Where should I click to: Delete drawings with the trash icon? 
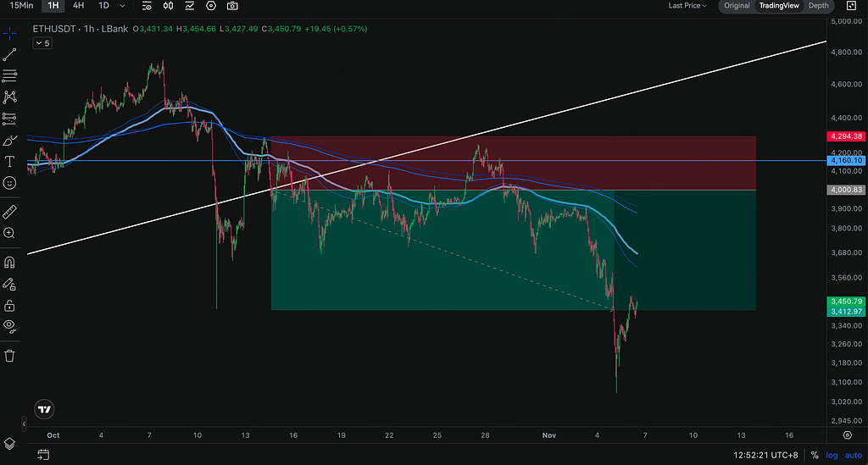point(9,356)
